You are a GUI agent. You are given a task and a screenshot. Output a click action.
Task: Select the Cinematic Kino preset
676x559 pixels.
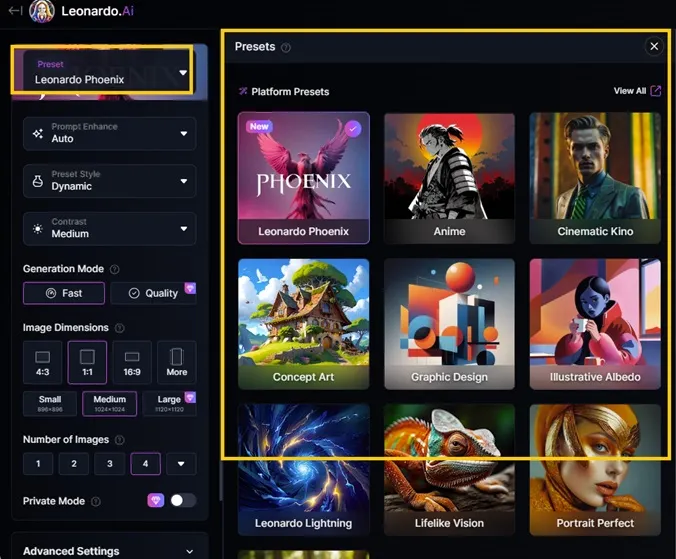tap(595, 178)
